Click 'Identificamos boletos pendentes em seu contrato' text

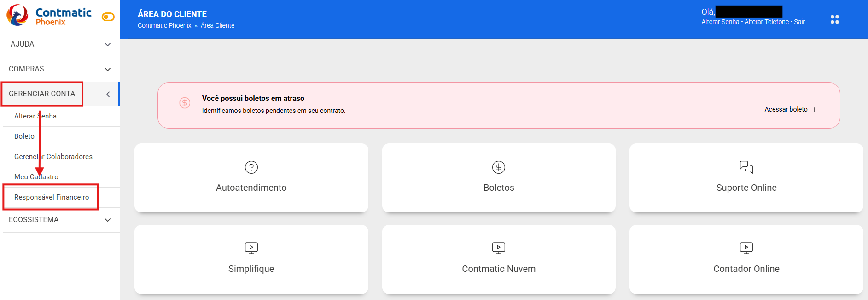click(274, 111)
